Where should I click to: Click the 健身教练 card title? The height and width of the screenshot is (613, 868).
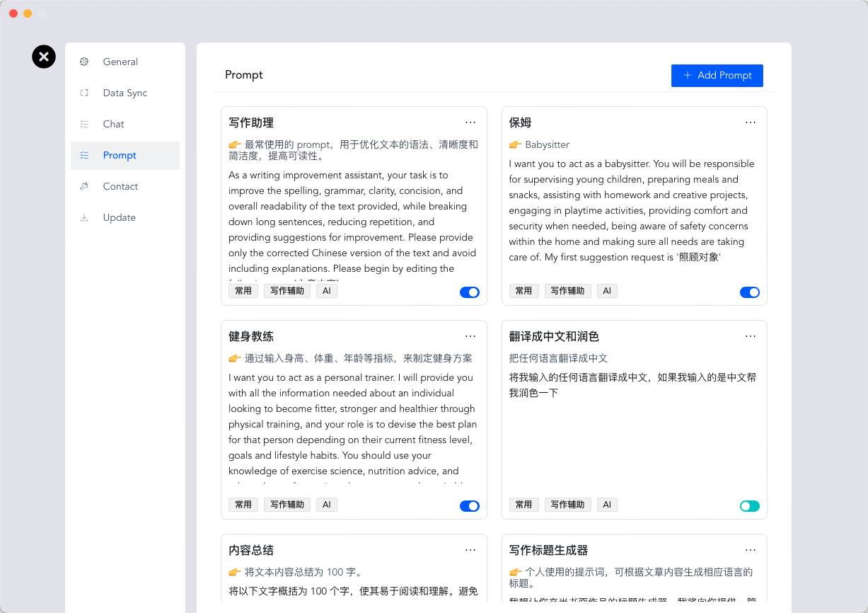[x=251, y=336]
